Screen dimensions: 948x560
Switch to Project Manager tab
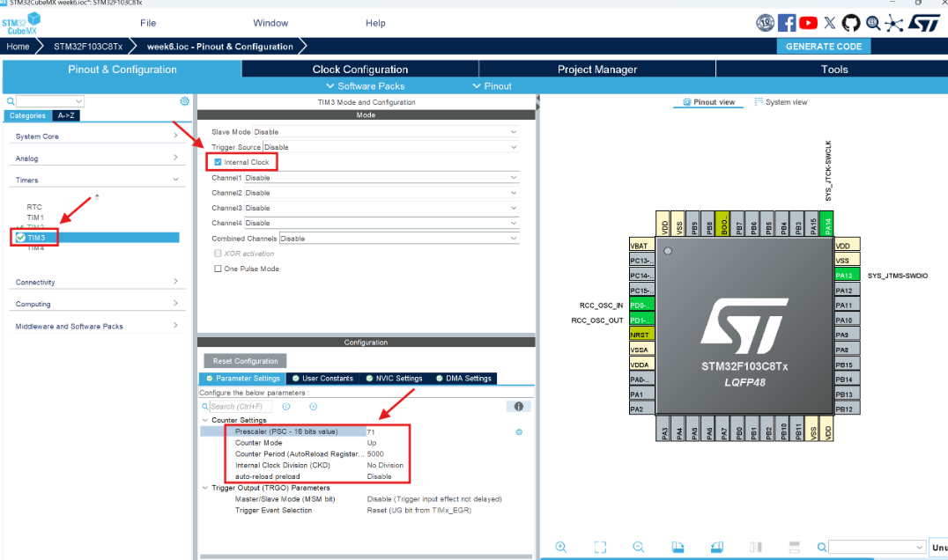pos(597,70)
